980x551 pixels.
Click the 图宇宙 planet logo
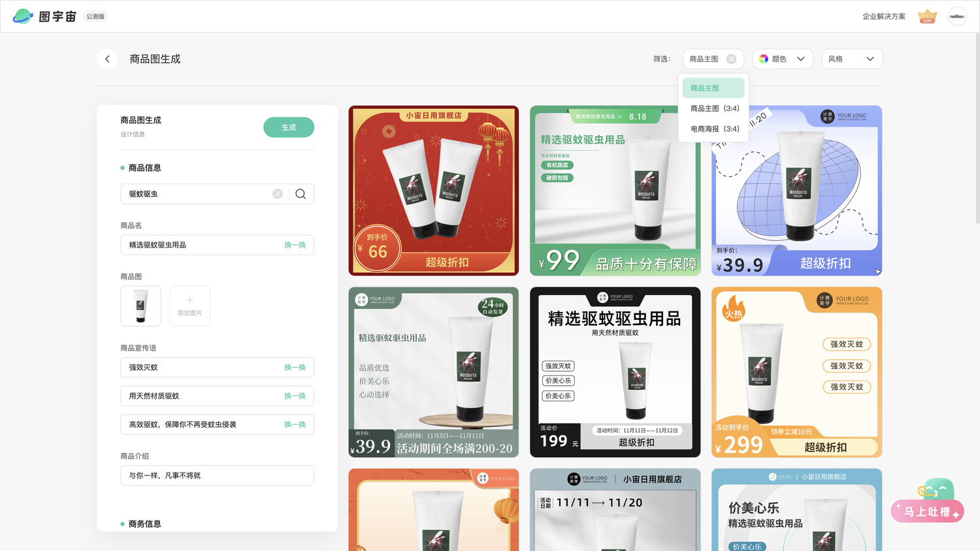click(x=23, y=16)
